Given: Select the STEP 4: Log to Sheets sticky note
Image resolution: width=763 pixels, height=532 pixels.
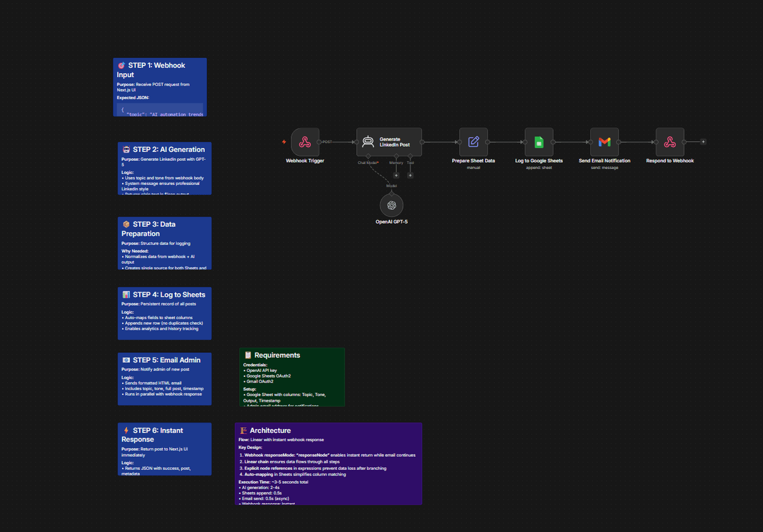Looking at the screenshot, I should [x=165, y=313].
